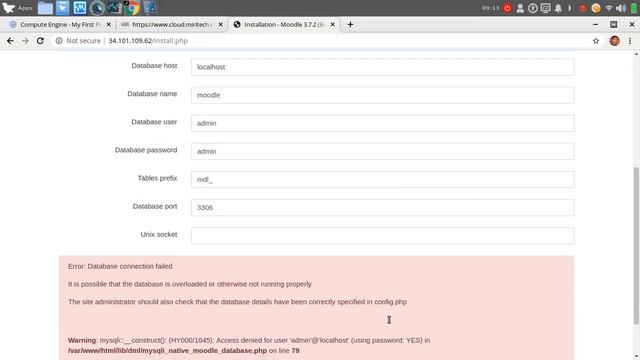The height and width of the screenshot is (360, 640).
Task: Click the 'Database user' label
Action: click(154, 122)
